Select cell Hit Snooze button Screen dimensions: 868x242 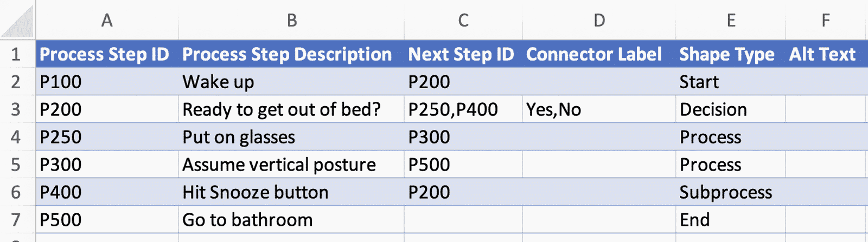click(256, 192)
